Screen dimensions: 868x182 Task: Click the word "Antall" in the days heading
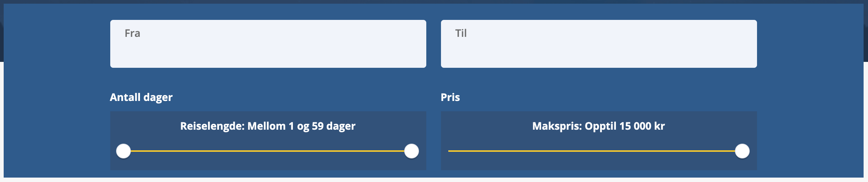(x=125, y=97)
